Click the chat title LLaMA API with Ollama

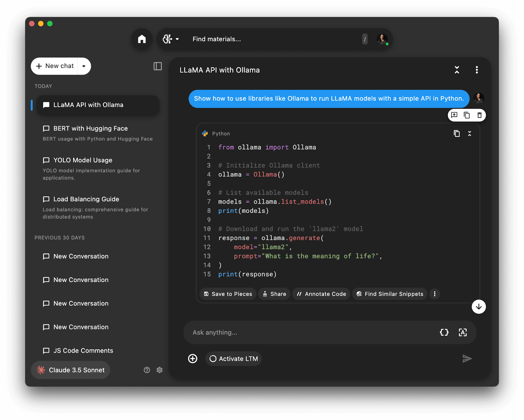pyautogui.click(x=219, y=70)
